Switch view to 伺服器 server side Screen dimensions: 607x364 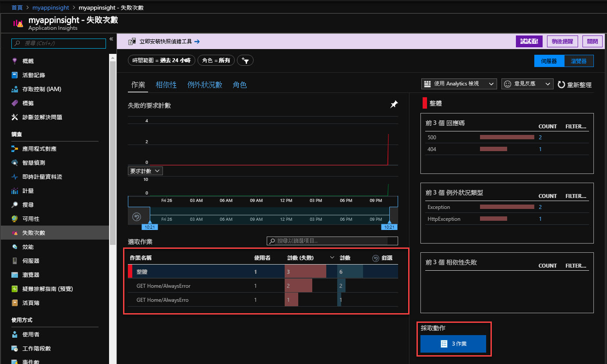549,61
